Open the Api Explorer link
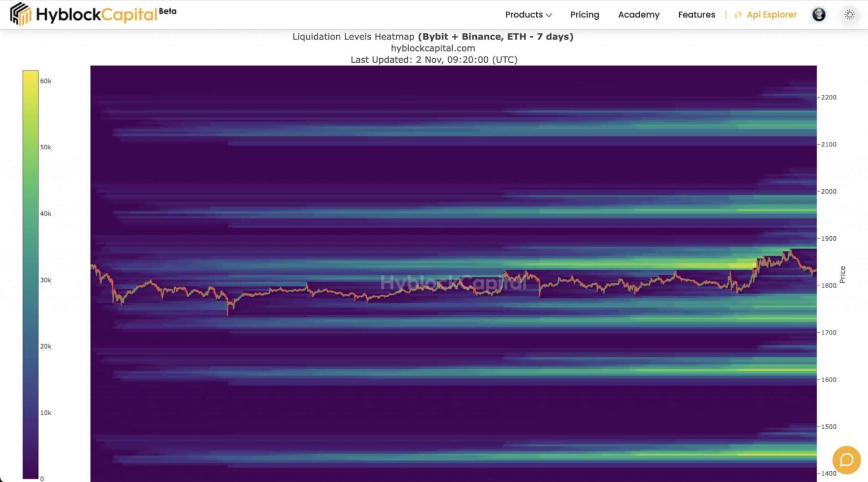Viewport: 868px width, 482px height. [x=771, y=15]
